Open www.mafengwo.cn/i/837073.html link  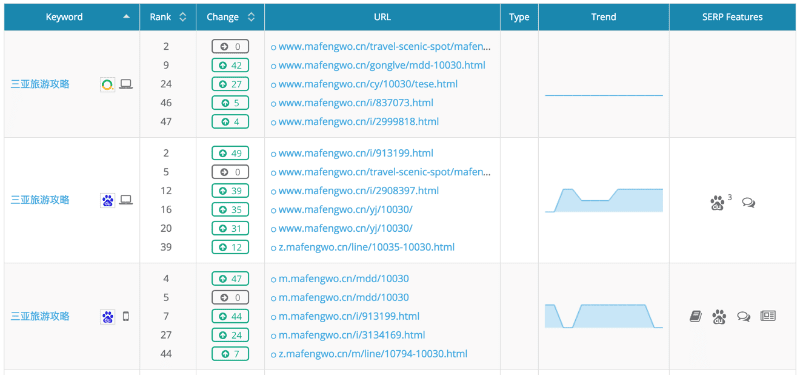[x=356, y=103]
